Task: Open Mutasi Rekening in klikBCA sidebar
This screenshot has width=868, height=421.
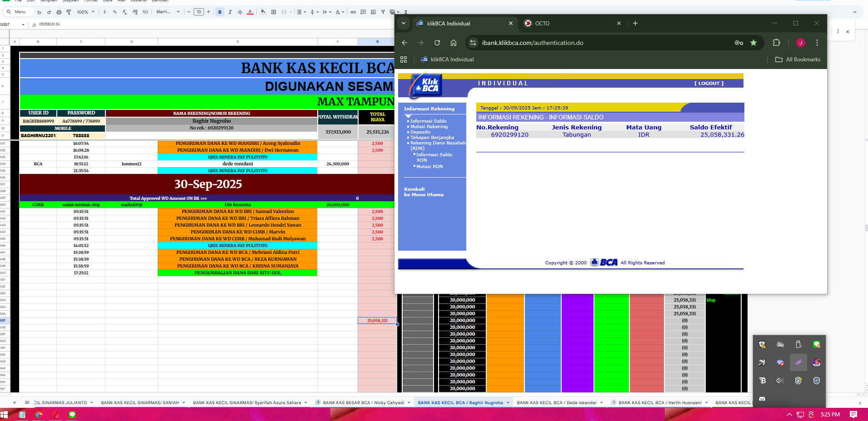Action: pos(429,127)
